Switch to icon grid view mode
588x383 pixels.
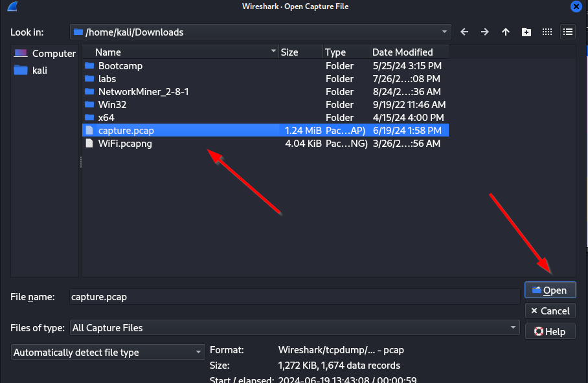547,32
